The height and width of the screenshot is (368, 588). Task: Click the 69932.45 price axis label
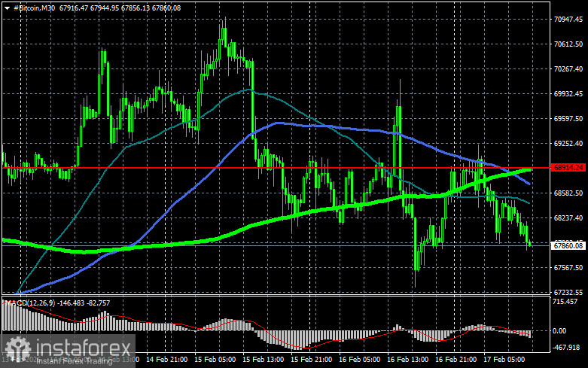(568, 93)
